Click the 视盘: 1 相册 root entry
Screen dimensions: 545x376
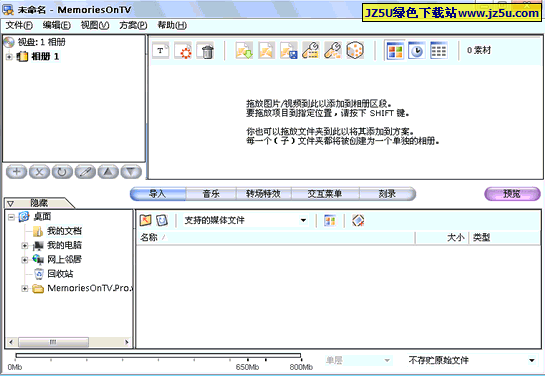(x=41, y=42)
